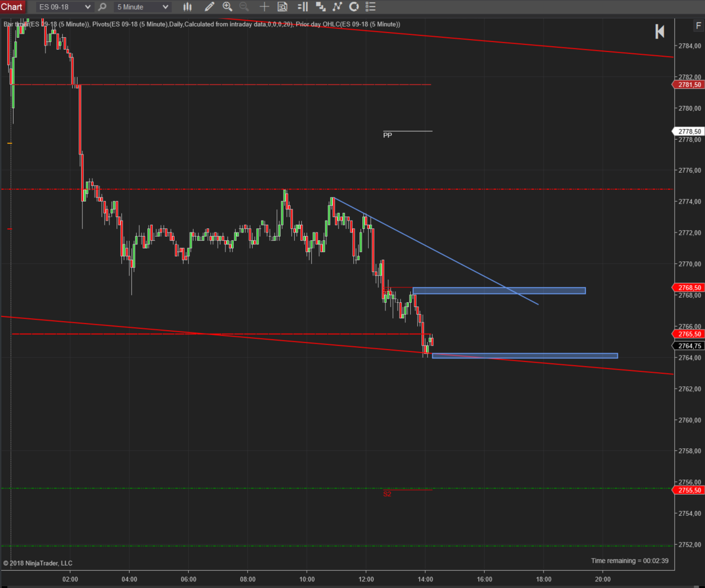705x588 pixels.
Task: Open the data box icon
Action: tap(282, 7)
